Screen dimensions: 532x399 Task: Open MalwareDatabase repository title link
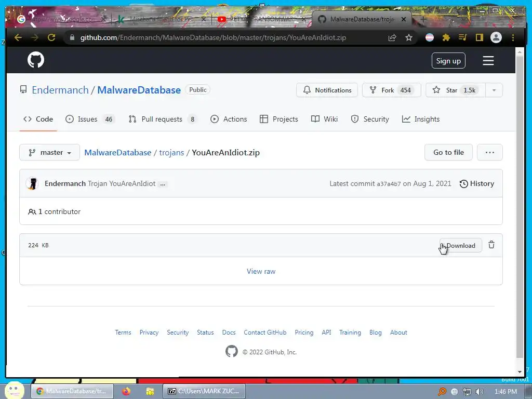[x=139, y=90]
